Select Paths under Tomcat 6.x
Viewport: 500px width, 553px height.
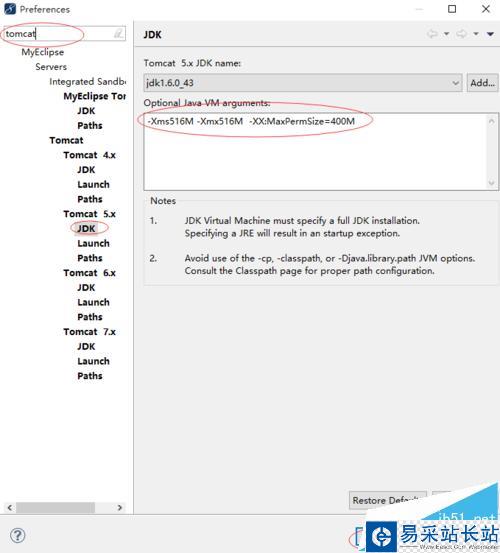(90, 317)
